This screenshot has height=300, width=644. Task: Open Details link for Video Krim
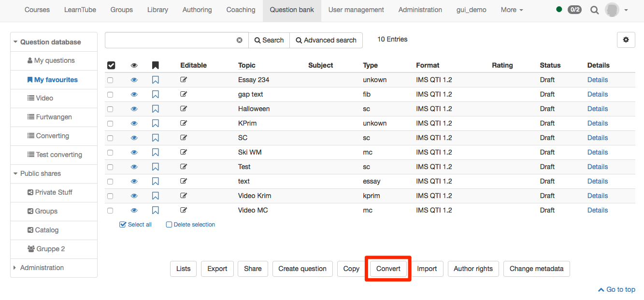point(597,196)
